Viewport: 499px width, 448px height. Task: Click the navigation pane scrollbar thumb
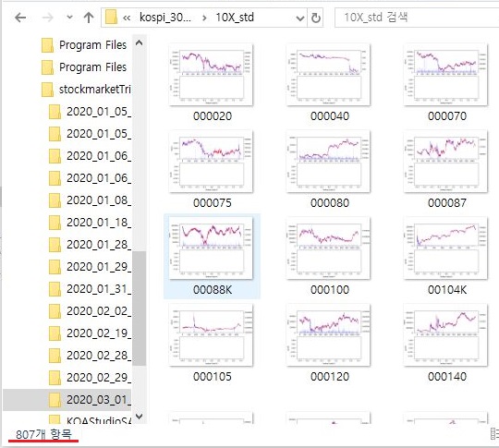pos(139,309)
